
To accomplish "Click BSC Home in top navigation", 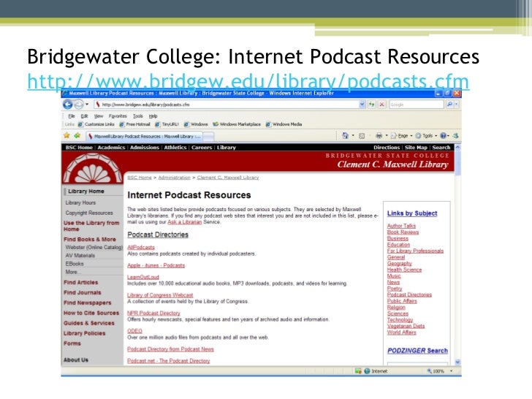I will coord(79,148).
